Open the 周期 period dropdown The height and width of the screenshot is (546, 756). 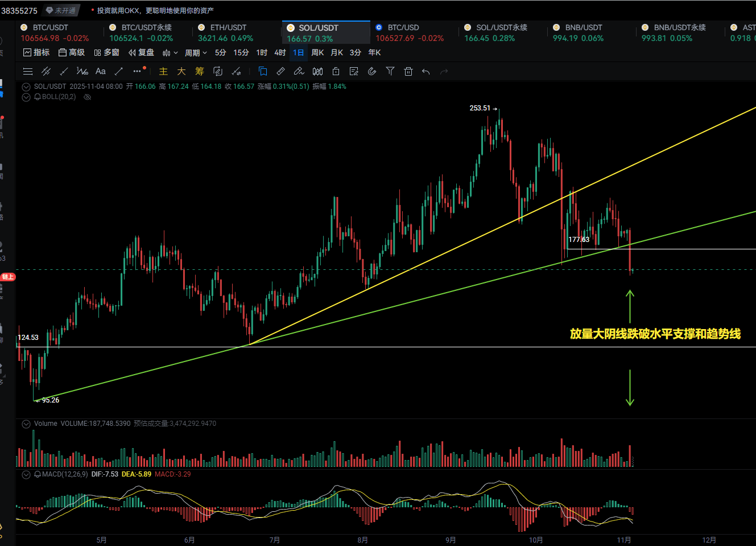tap(196, 53)
